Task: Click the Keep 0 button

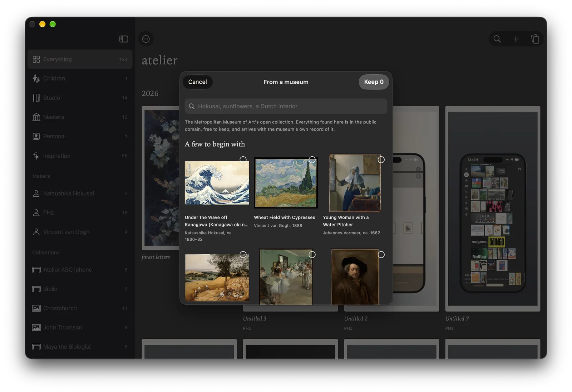Action: (x=374, y=82)
